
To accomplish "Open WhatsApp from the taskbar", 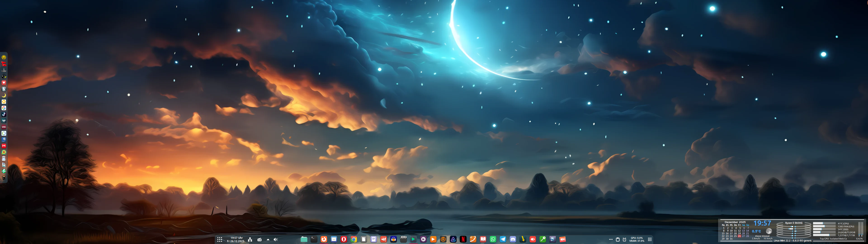I will point(493,239).
